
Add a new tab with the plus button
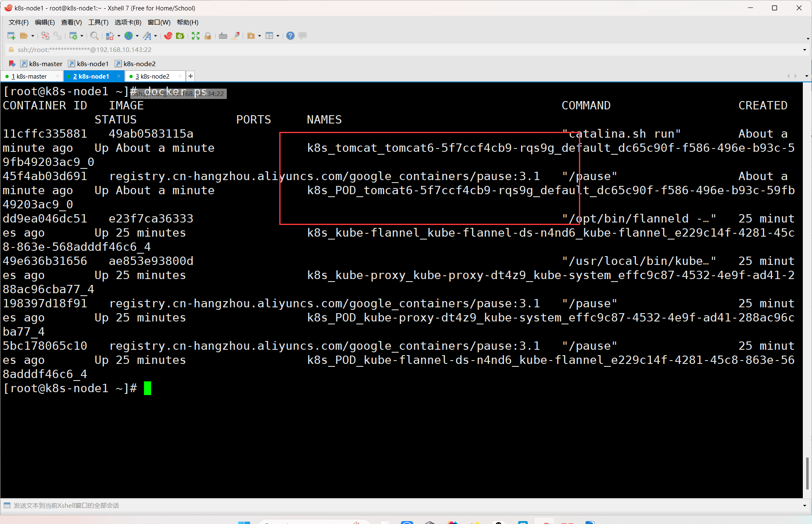coord(190,76)
